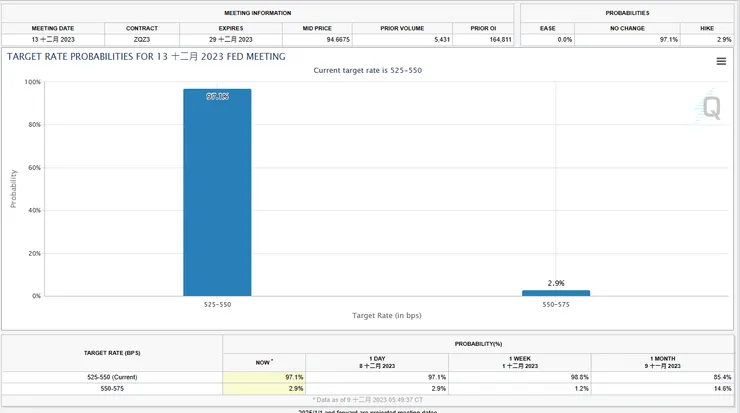Click the 1 DAY 8 十二月 2023 column header
This screenshot has width=740, height=413.
[377, 362]
